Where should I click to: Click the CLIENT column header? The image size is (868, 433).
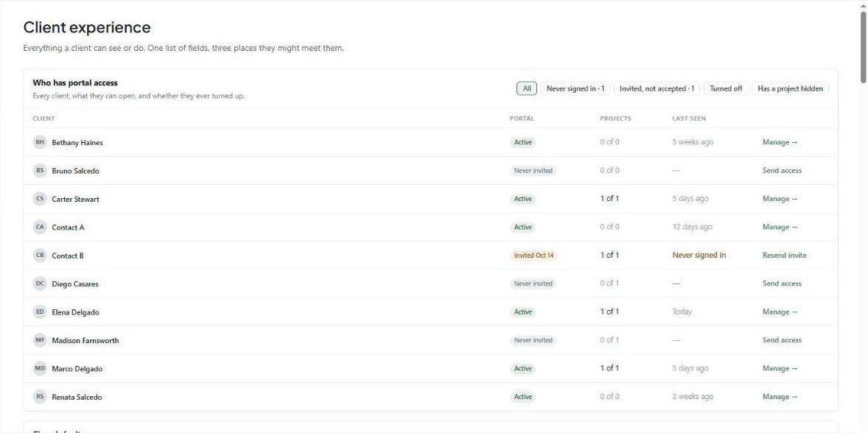point(43,119)
